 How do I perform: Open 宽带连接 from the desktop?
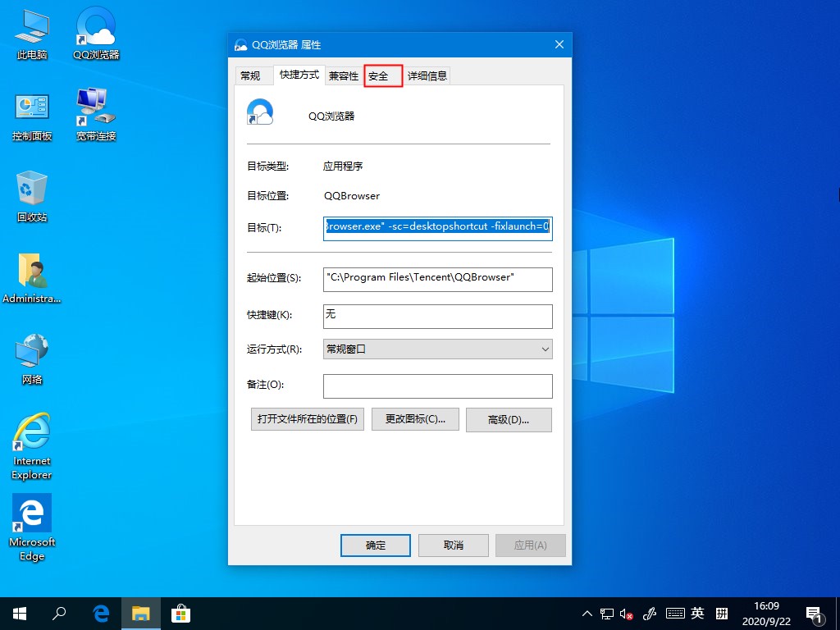click(94, 113)
